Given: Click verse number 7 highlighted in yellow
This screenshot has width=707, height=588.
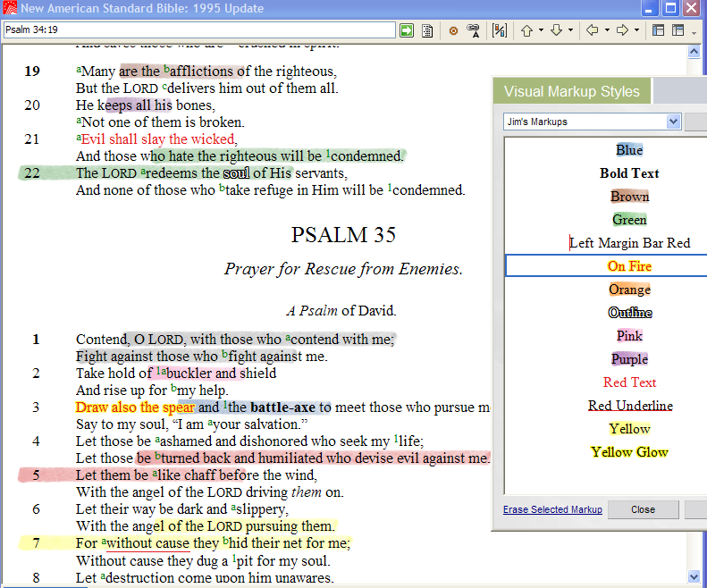Looking at the screenshot, I should tap(36, 543).
